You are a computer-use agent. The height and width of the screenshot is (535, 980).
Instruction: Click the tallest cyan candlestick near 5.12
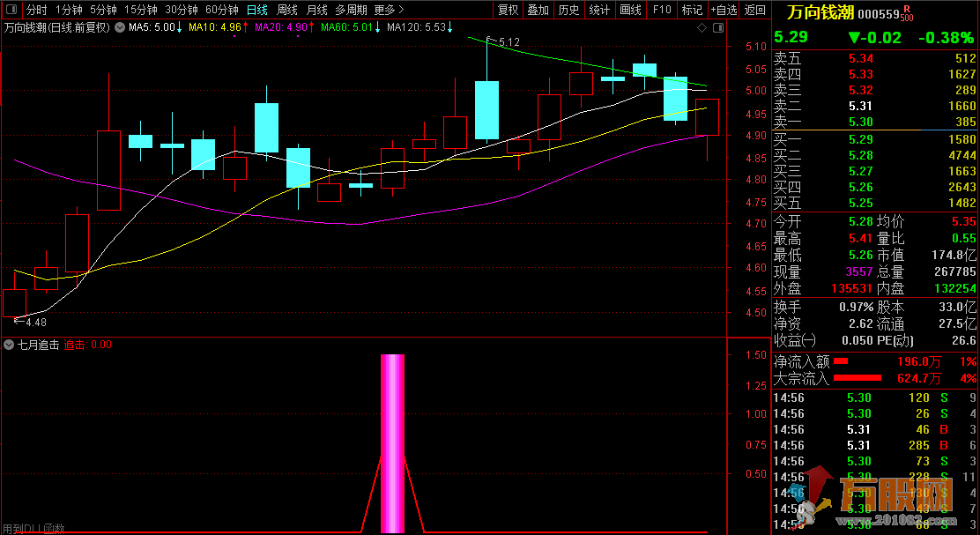tap(486, 110)
